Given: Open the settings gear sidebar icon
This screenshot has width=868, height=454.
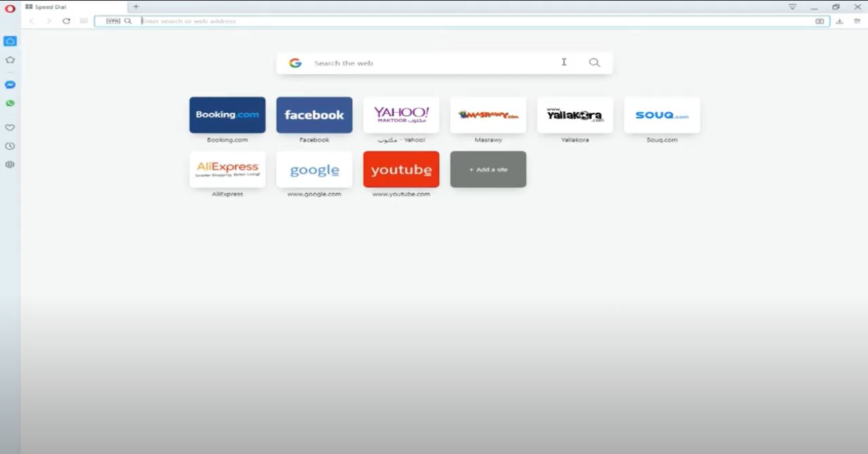Looking at the screenshot, I should click(x=10, y=164).
